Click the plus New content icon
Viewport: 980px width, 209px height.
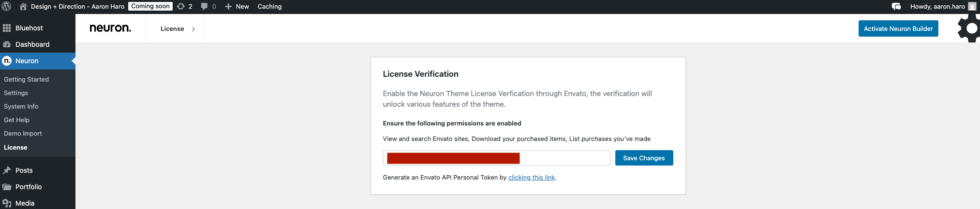228,6
